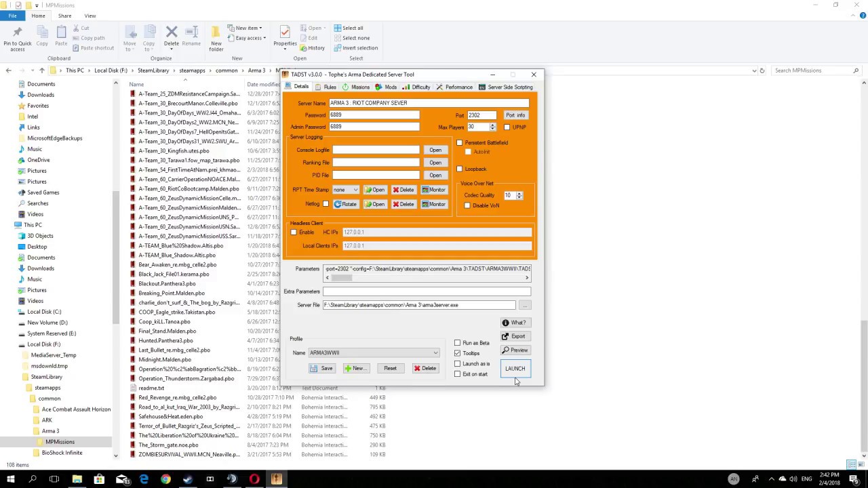The image size is (868, 488).
Task: Adjust Max Players spinner arrows
Action: click(493, 127)
